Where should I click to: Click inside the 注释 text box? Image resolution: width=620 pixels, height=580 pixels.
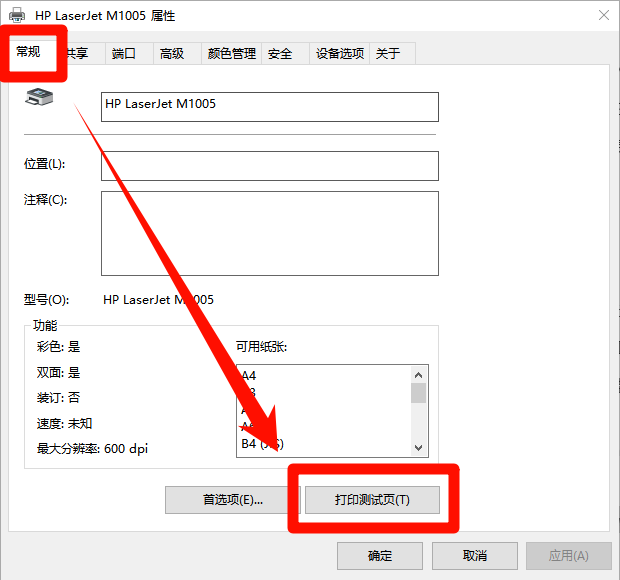click(x=270, y=233)
